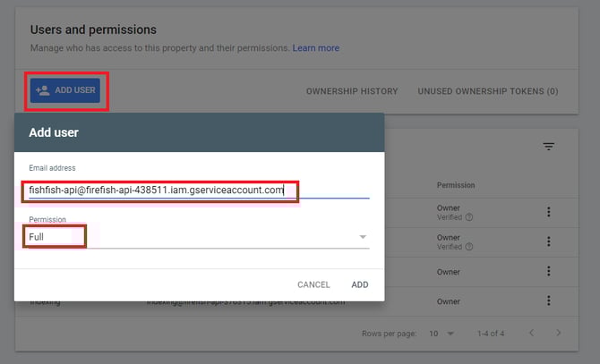The height and width of the screenshot is (364, 600).
Task: Select the indexing service account row email
Action: 246,303
